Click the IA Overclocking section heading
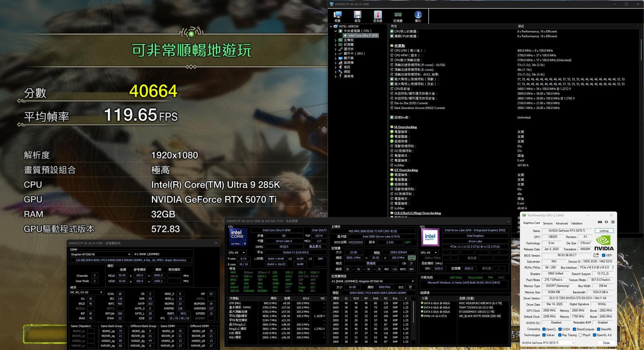The width and height of the screenshot is (644, 350). (405, 127)
